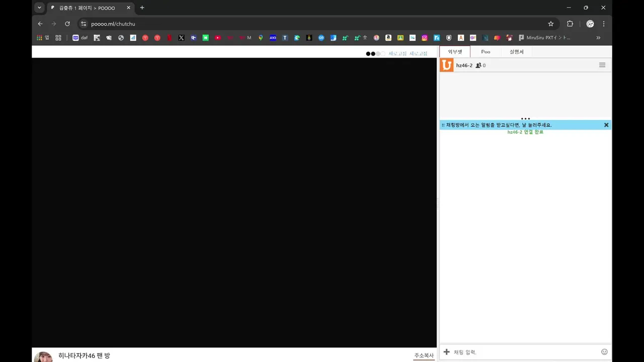Open the Chrome profile avatar
Viewport: 644px width, 362px height.
point(590,24)
